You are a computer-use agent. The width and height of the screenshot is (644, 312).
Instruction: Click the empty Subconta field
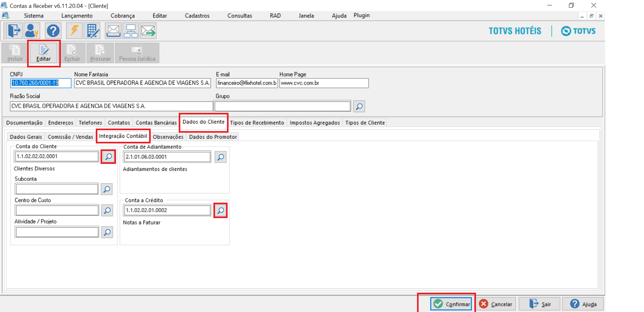tap(57, 189)
